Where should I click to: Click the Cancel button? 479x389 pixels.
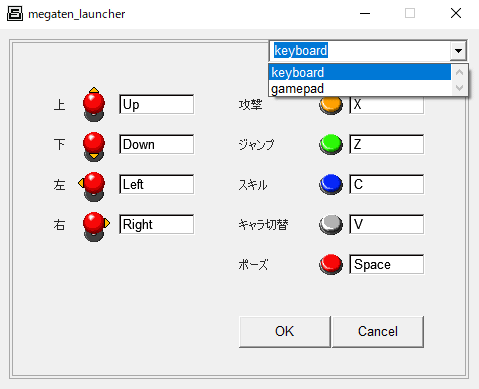pos(378,332)
